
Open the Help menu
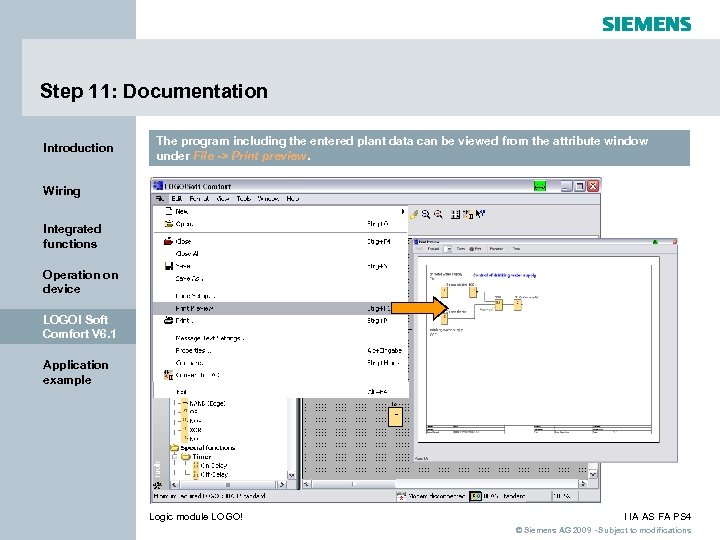(x=292, y=198)
